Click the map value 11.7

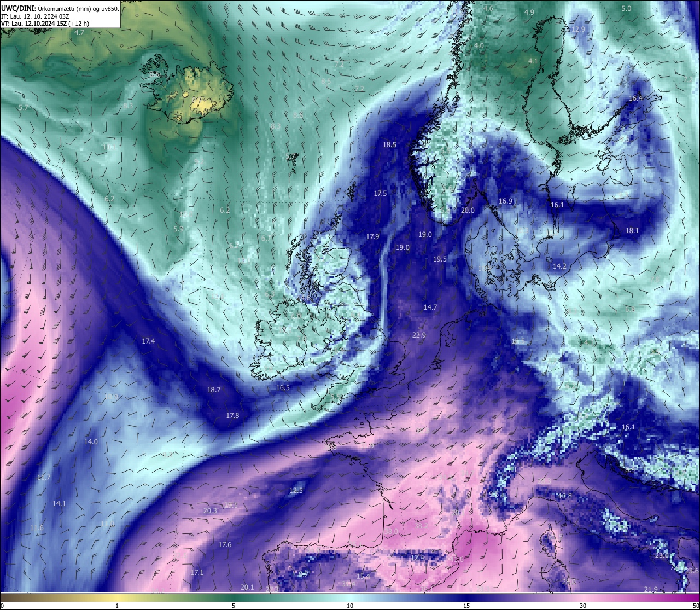tap(44, 478)
